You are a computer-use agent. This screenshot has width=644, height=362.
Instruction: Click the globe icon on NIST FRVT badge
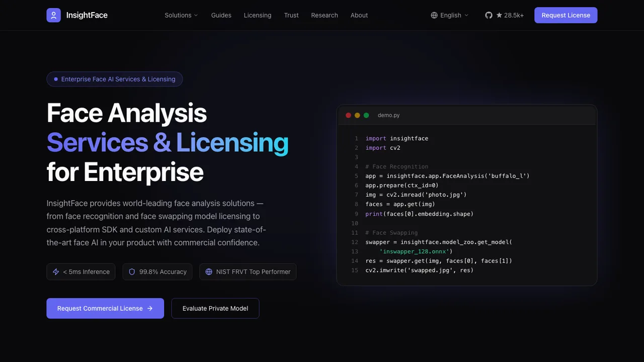(x=209, y=271)
